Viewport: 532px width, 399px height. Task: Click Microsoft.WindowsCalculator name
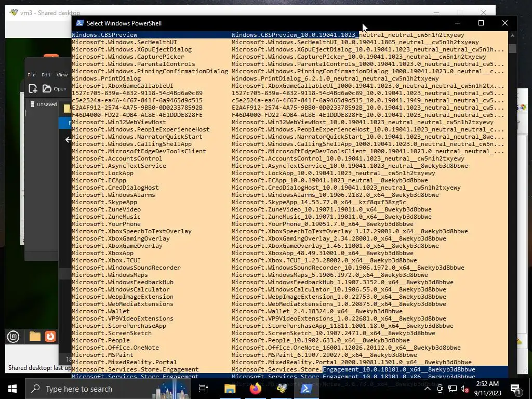pyautogui.click(x=121, y=289)
